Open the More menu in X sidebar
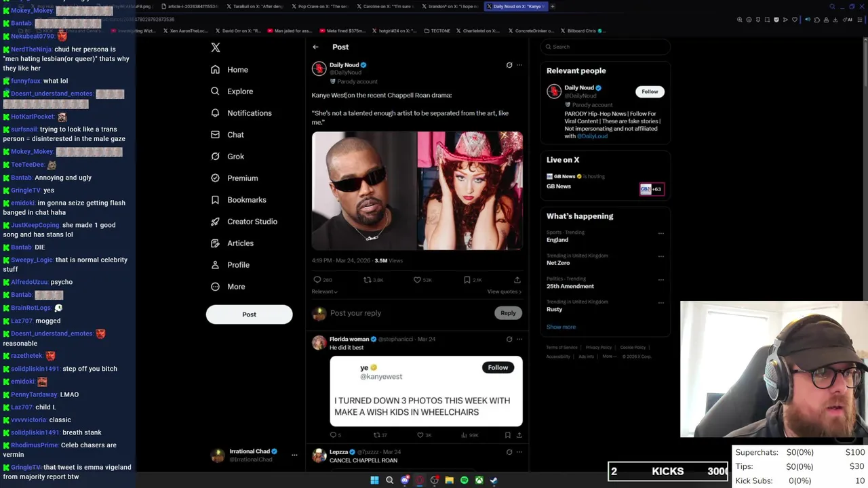868x488 pixels. [228, 287]
